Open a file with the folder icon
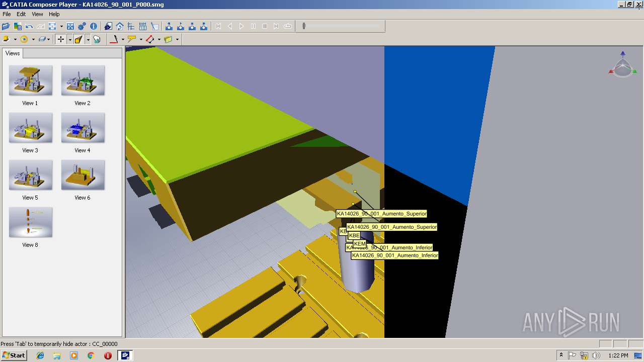The width and height of the screenshot is (644, 362). (6, 26)
